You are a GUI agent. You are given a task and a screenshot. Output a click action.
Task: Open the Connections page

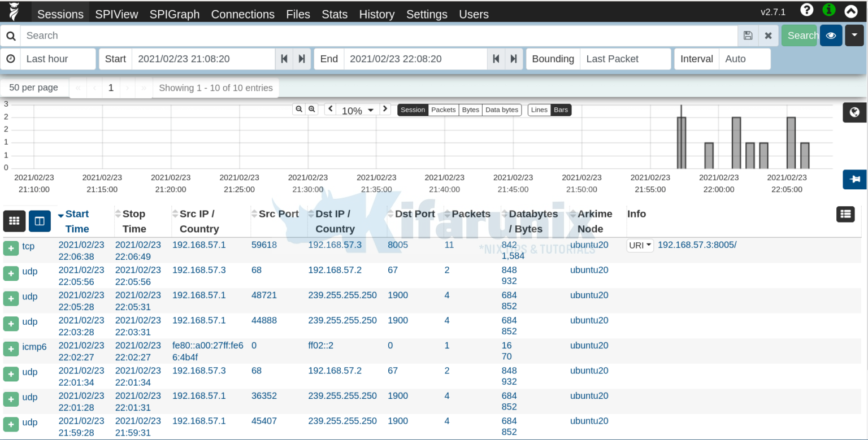242,14
